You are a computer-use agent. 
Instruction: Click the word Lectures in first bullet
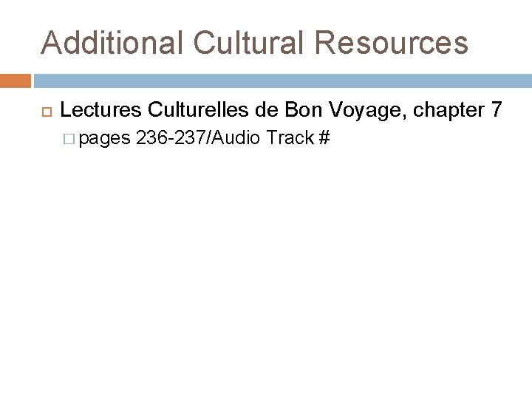(101, 111)
